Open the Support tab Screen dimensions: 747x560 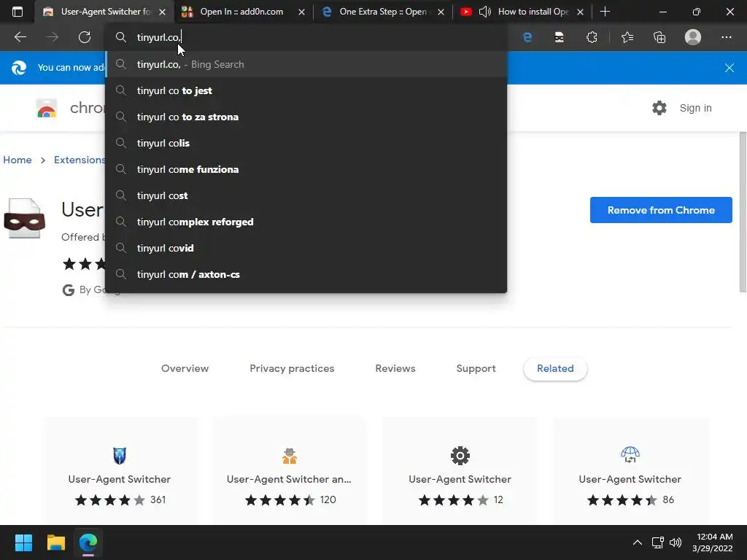(476, 368)
